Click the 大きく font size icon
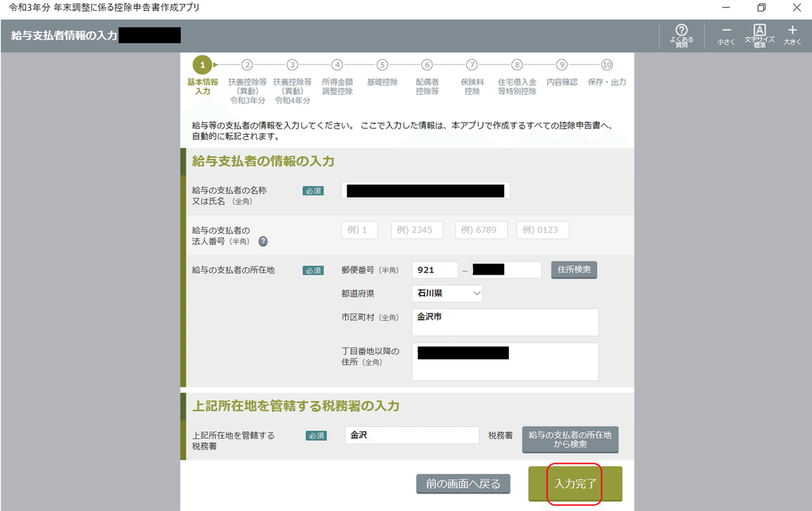 (x=792, y=34)
